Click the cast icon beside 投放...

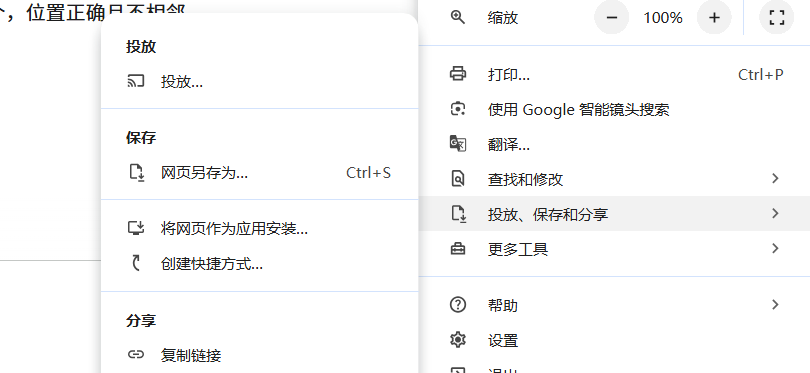tap(136, 81)
